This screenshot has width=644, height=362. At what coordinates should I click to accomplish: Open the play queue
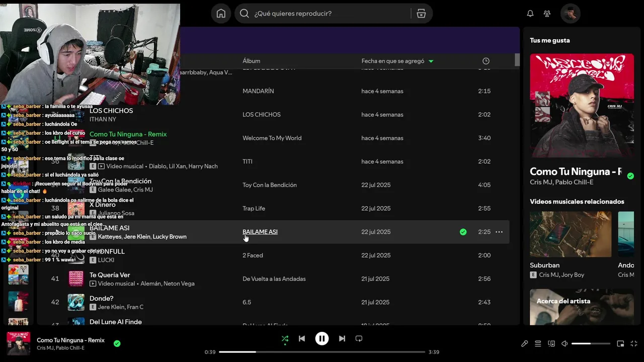538,344
